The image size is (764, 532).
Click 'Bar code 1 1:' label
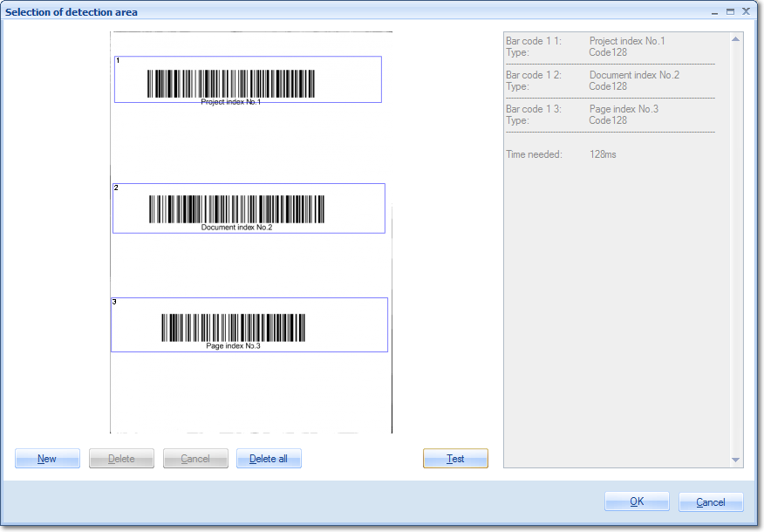pos(534,41)
